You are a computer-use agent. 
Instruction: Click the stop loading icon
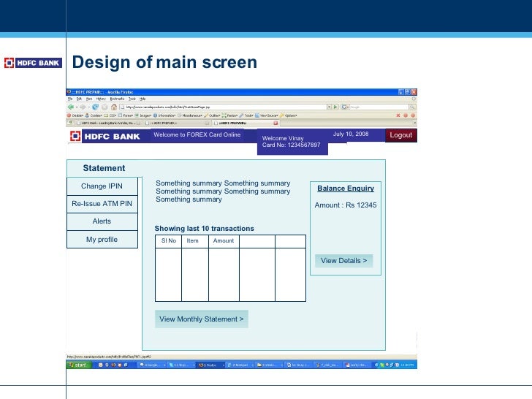[x=104, y=107]
